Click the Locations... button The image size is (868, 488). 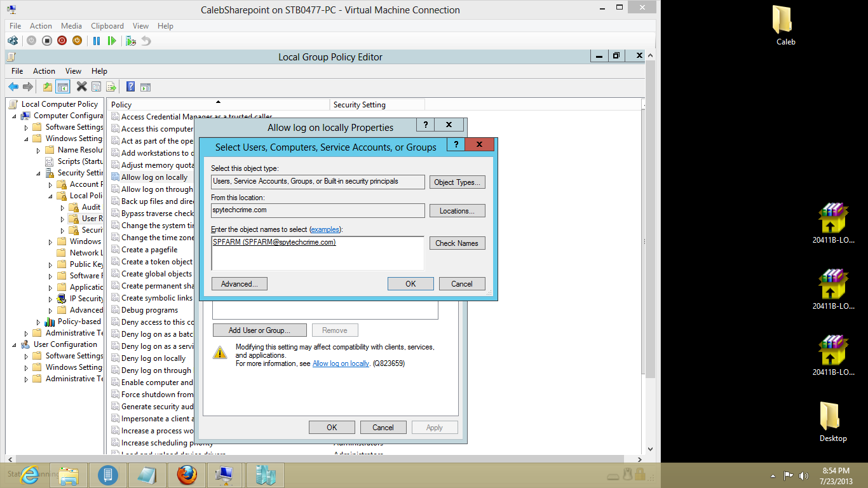458,211
